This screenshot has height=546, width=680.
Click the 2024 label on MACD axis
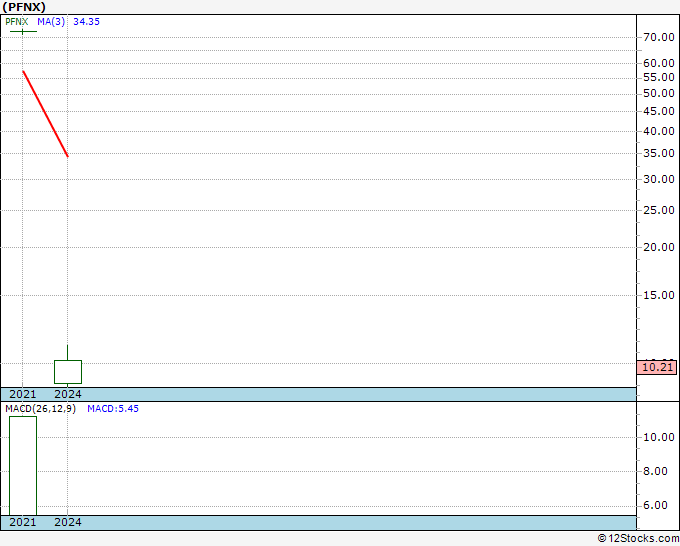click(68, 522)
